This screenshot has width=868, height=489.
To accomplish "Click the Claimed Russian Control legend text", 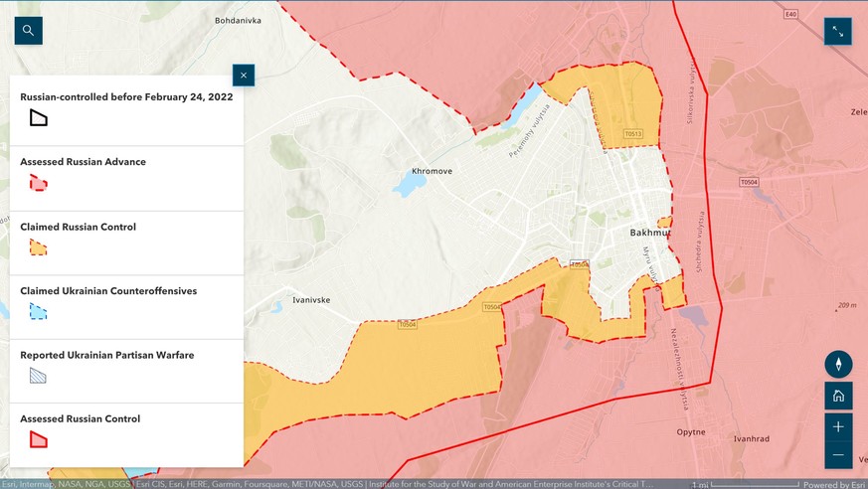I will pos(79,227).
